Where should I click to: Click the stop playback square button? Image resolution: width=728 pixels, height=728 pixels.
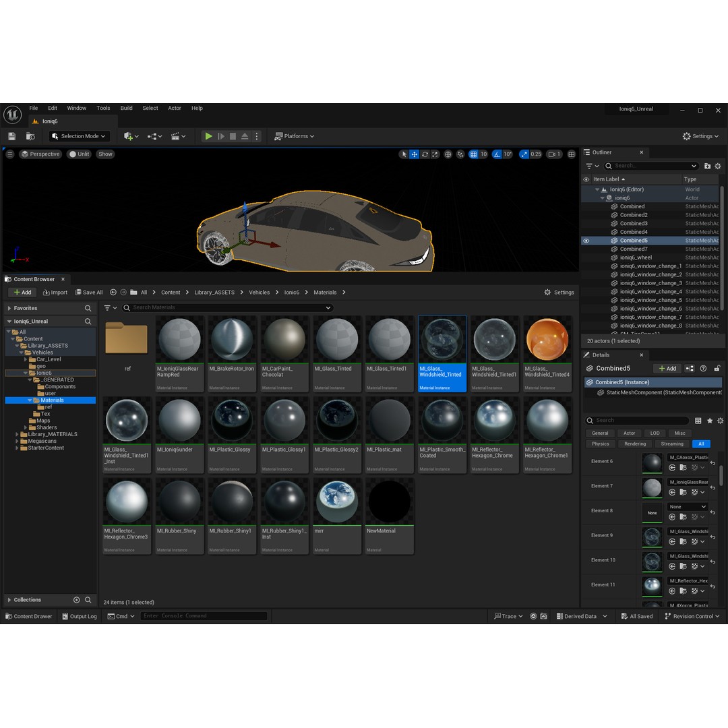pos(233,136)
